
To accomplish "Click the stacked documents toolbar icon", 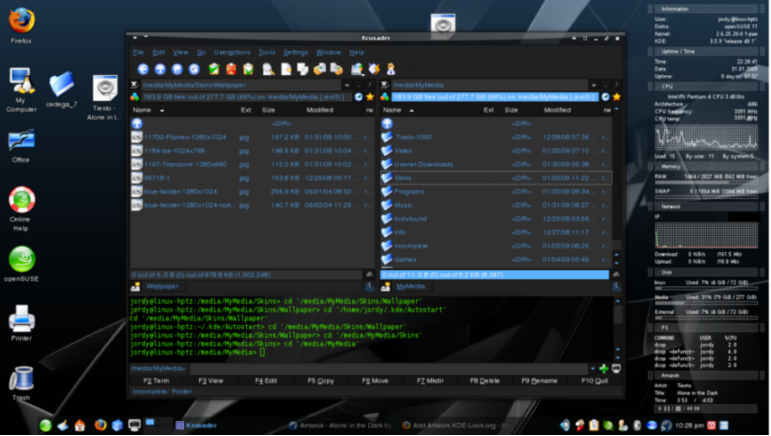I will 303,69.
